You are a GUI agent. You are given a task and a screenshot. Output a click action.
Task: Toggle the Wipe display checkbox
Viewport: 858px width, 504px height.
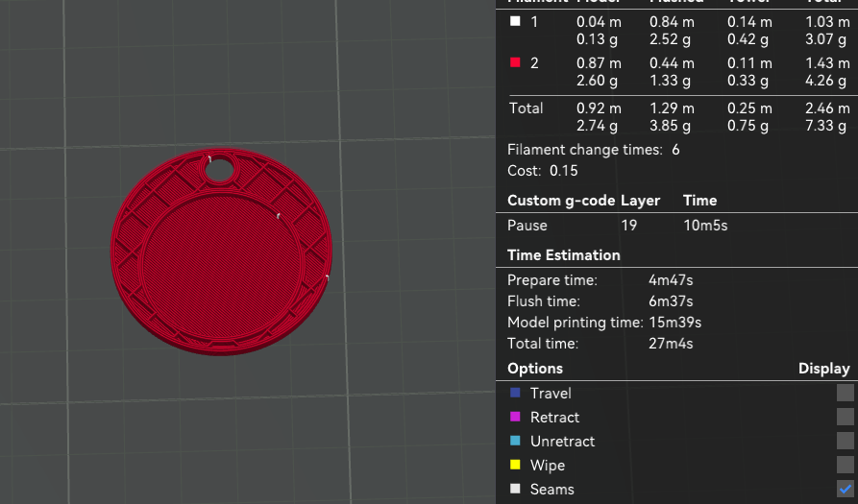[845, 465]
